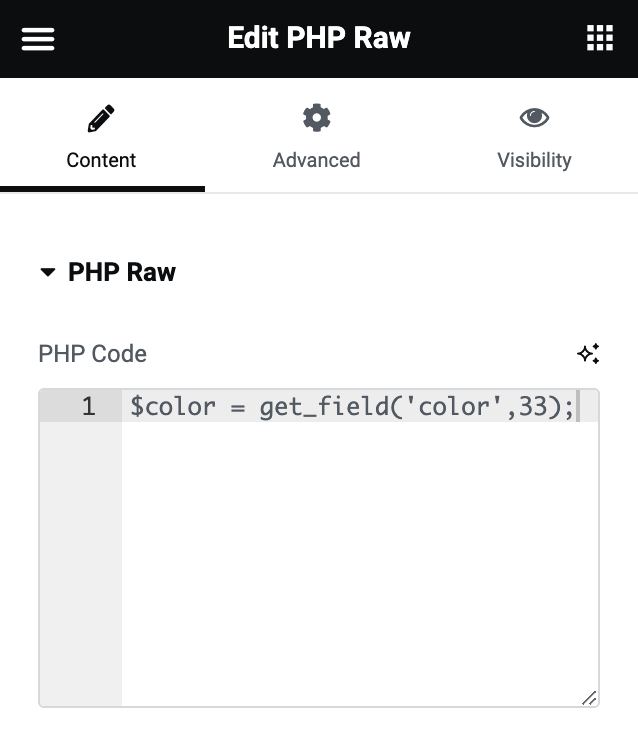The width and height of the screenshot is (638, 742).
Task: Click line number 1 in the gutter
Action: pyautogui.click(x=88, y=407)
